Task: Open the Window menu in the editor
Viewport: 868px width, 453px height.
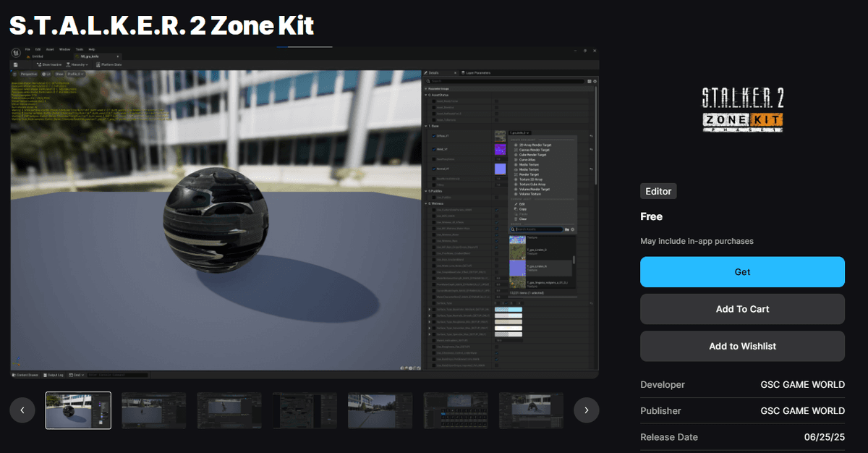Action: pyautogui.click(x=64, y=49)
